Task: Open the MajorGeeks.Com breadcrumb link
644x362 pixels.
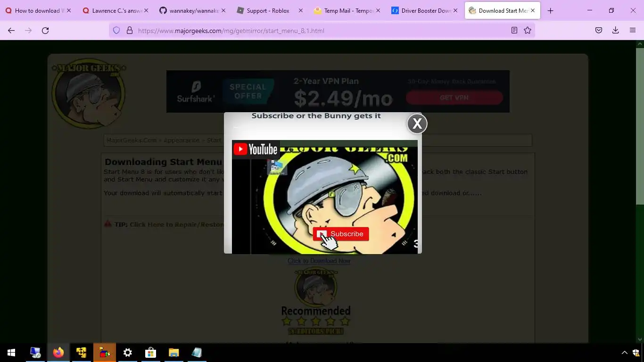Action: tap(132, 140)
